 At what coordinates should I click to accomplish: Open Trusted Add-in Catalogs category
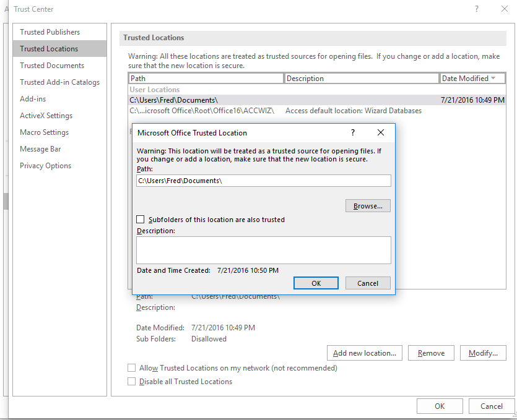click(59, 82)
